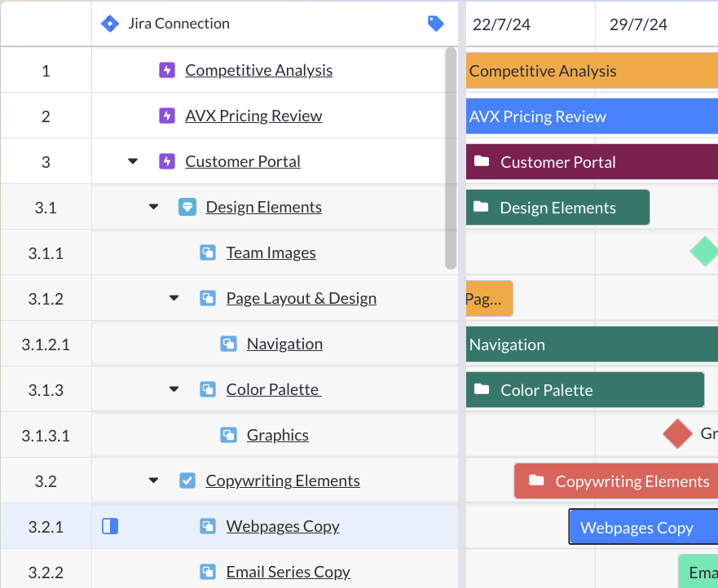
Task: Click the subtask icon beside Webpages Copy
Action: (x=208, y=526)
